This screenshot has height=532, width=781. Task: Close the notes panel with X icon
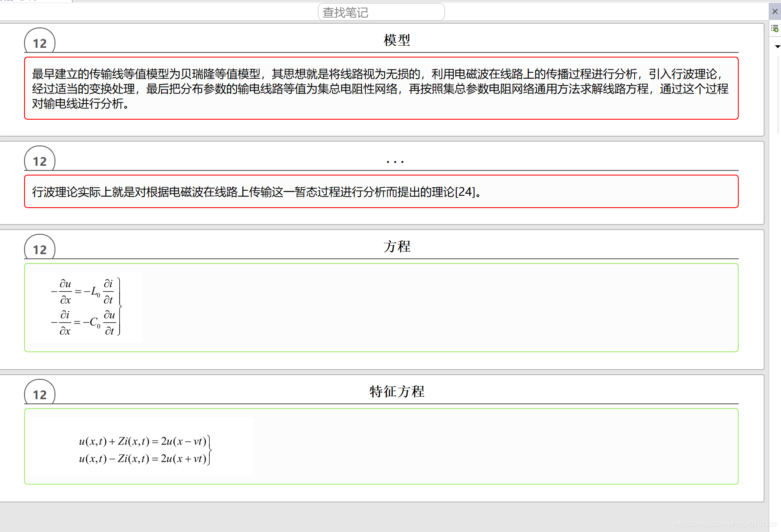(x=775, y=11)
